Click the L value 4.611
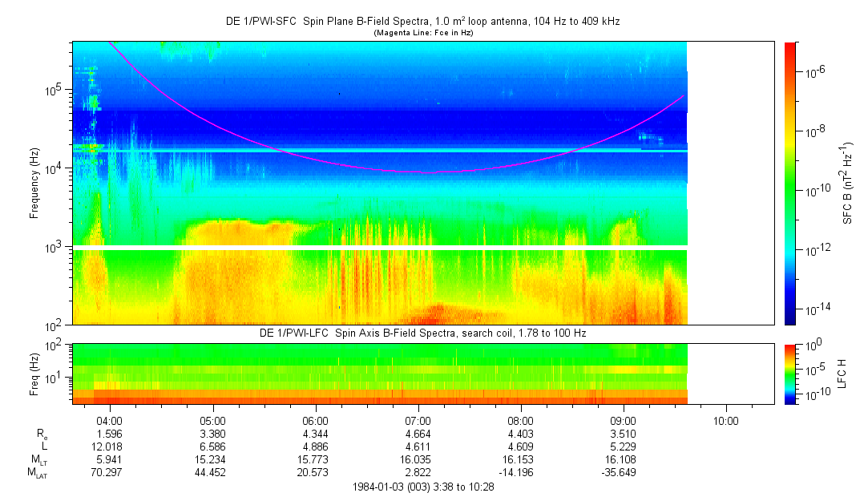The width and height of the screenshot is (868, 497). (x=418, y=446)
